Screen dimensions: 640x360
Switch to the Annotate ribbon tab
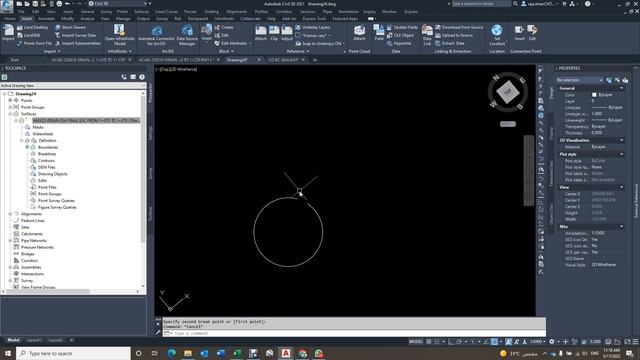pos(46,19)
